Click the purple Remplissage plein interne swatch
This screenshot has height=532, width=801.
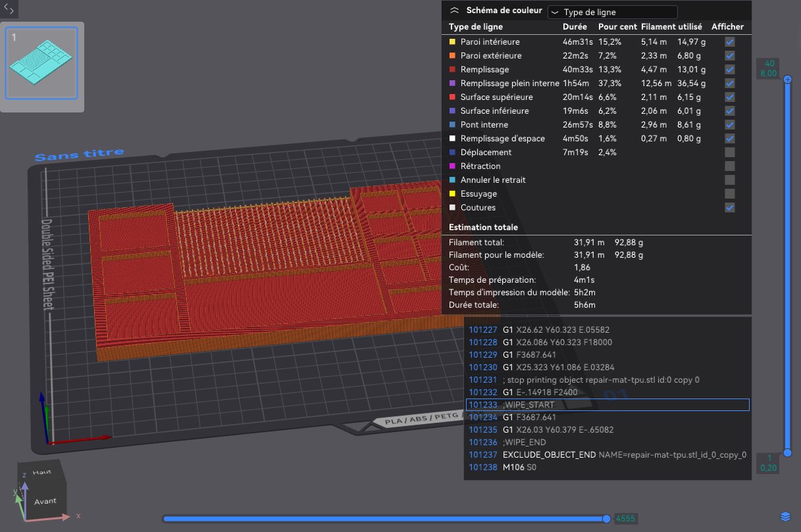(452, 83)
